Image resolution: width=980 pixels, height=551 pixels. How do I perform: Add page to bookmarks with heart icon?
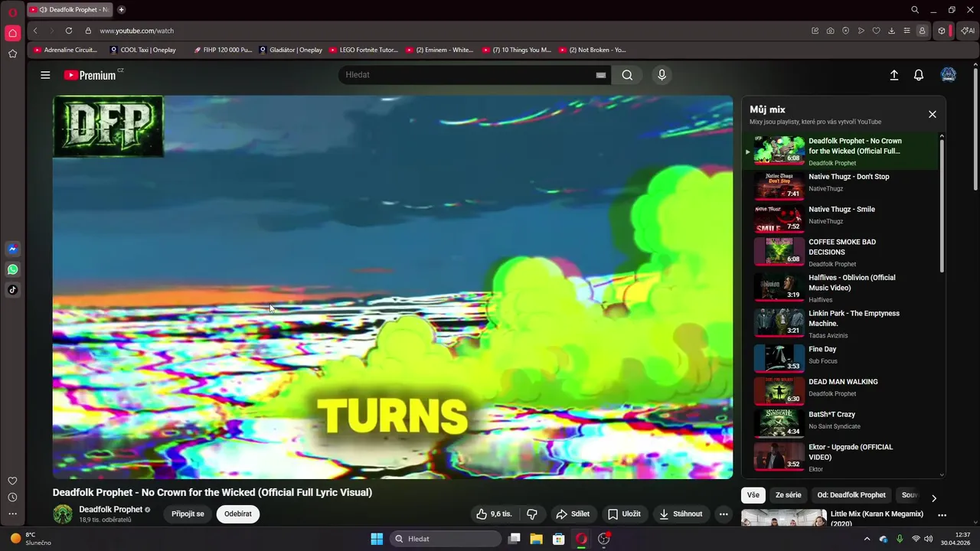(x=877, y=31)
